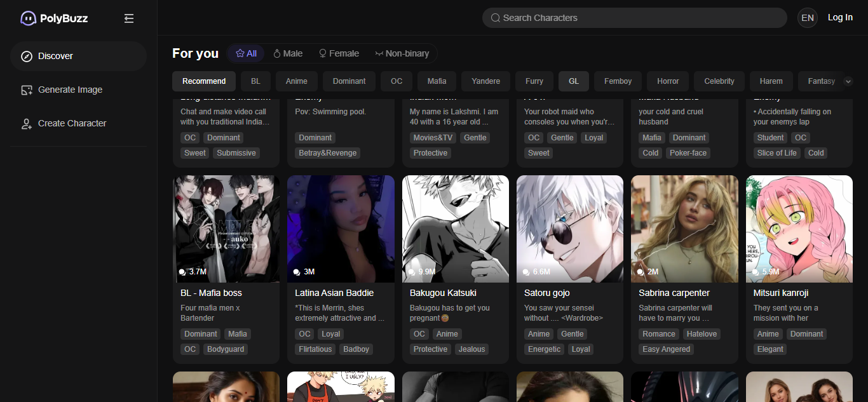
Task: Click chat count icon on Mitsuri kanroji card
Action: (756, 272)
